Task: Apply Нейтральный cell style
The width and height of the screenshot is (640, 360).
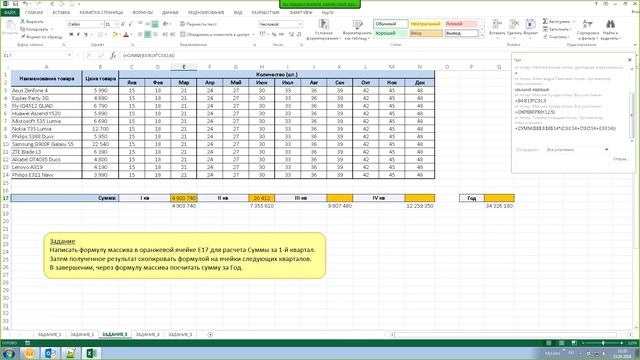Action: [x=426, y=24]
